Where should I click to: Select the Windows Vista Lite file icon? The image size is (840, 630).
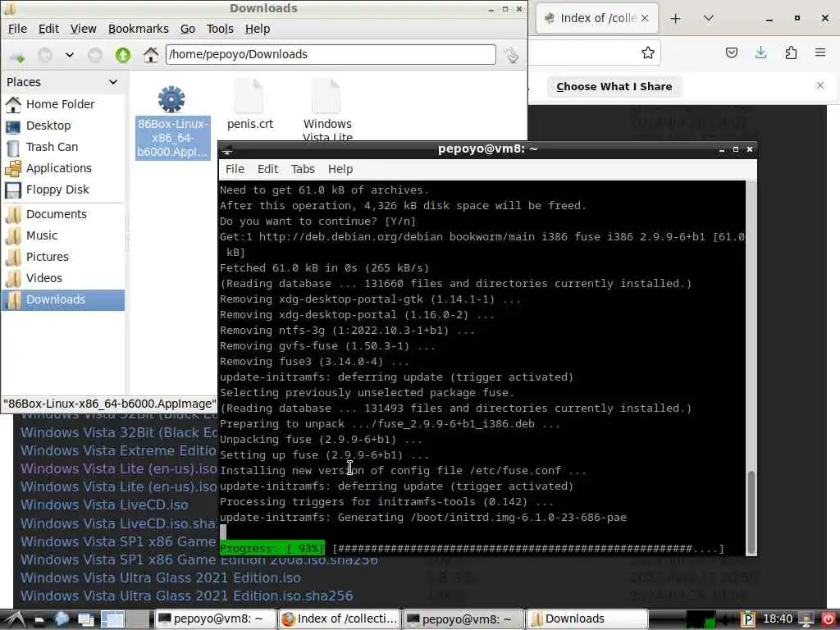click(x=326, y=97)
